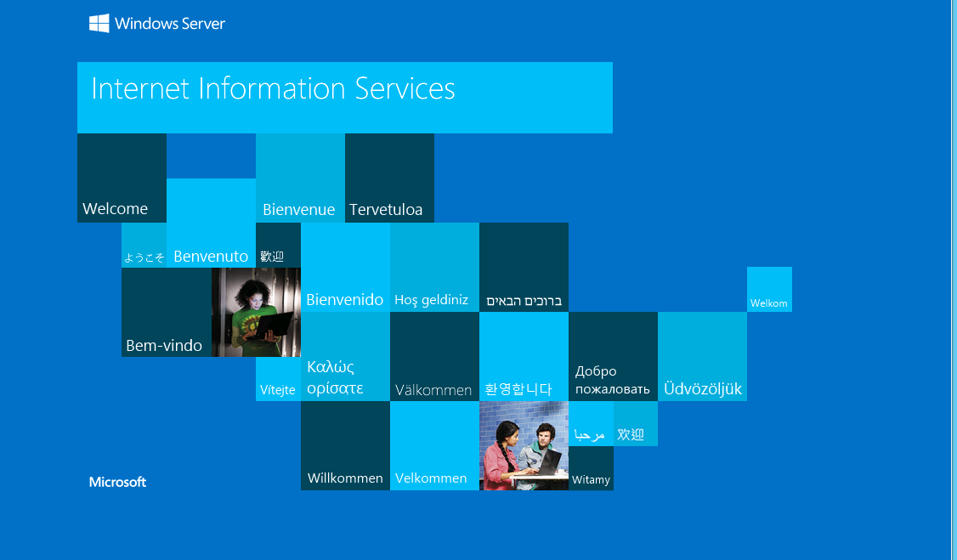This screenshot has height=560, width=957.
Task: Click the Greek Καλώς ορίσατε tile
Action: (x=345, y=356)
